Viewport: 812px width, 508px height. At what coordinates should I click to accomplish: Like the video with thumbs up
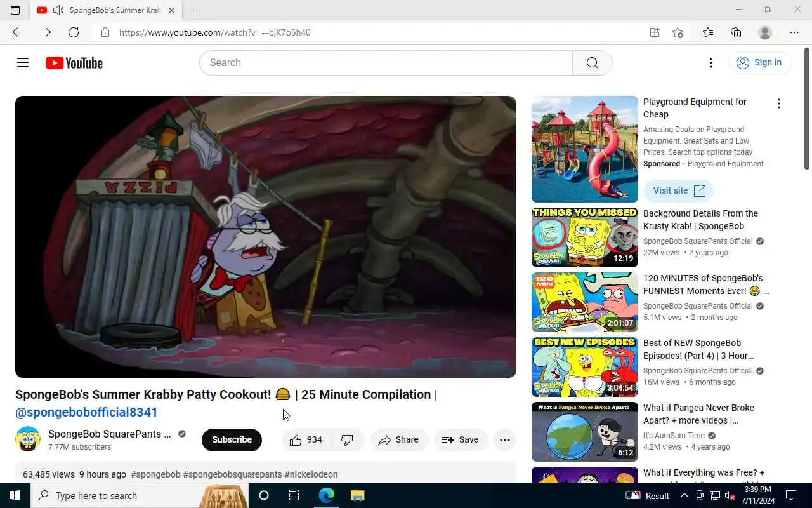pos(306,439)
